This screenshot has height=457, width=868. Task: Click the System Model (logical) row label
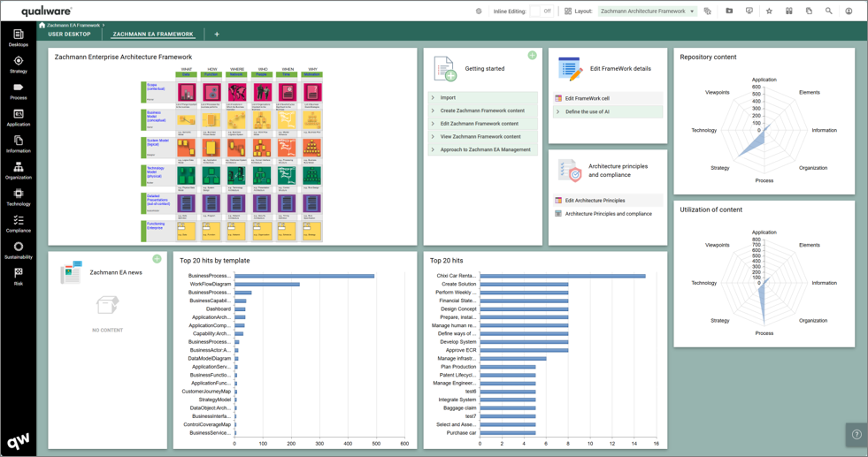click(157, 142)
